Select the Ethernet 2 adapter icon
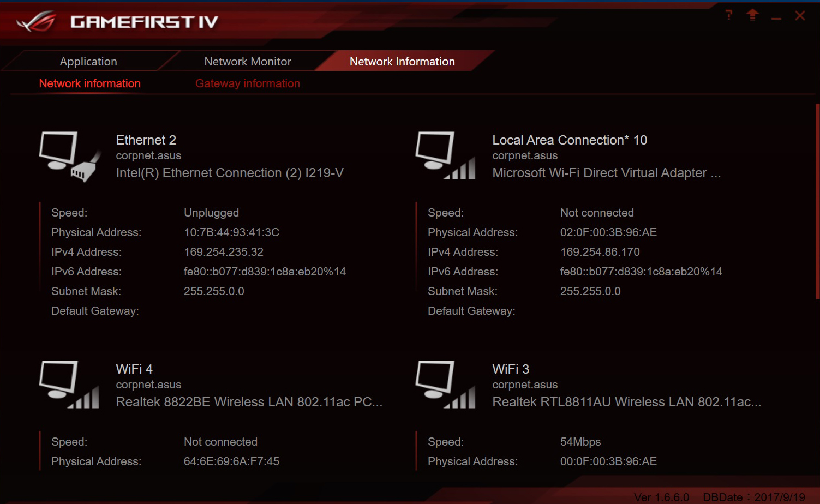The image size is (820, 504). pyautogui.click(x=69, y=156)
